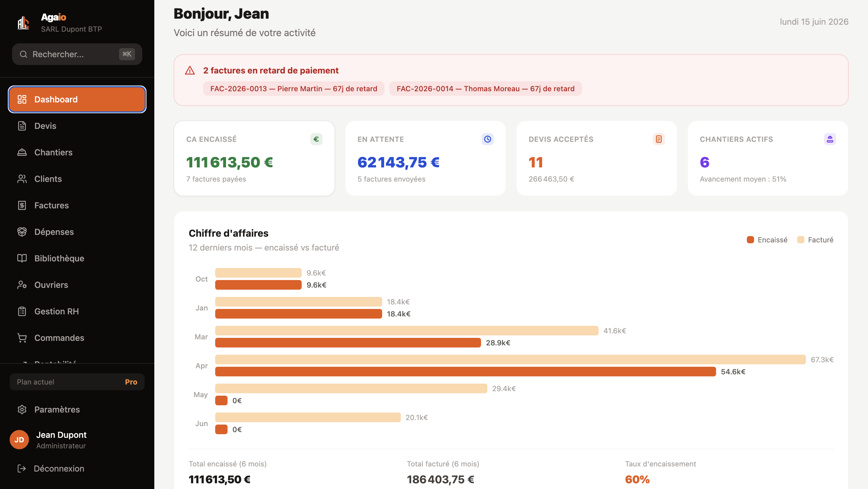Click the Commandes cart icon
This screenshot has width=868, height=489.
point(22,338)
